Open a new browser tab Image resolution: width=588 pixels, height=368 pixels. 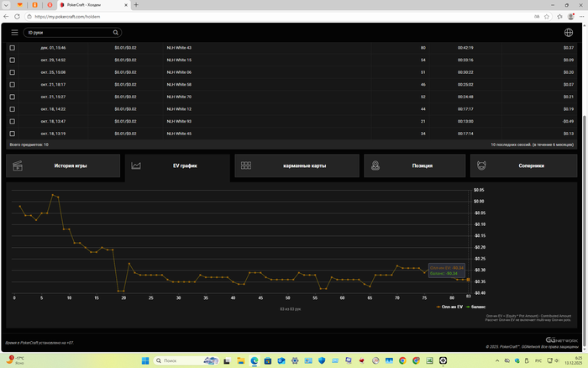136,5
